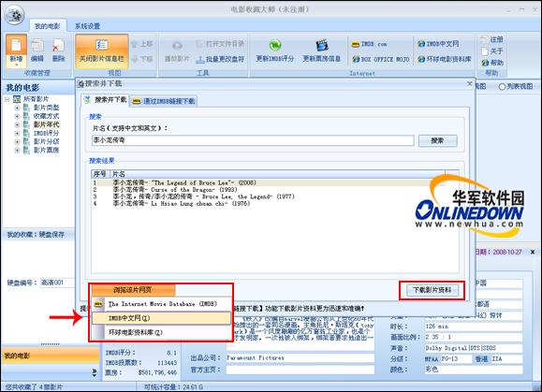Click 批量更改盘符 in ribbon
The height and width of the screenshot is (392, 542).
[220, 59]
